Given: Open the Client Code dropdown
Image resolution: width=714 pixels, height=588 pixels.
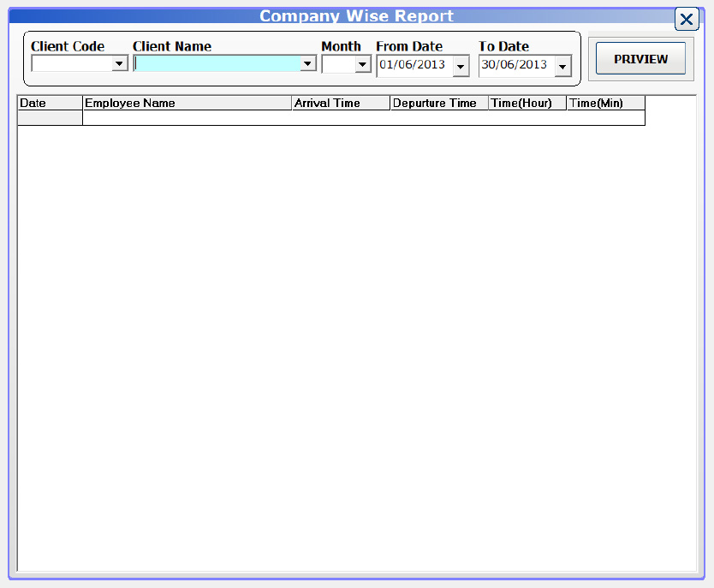Looking at the screenshot, I should 119,62.
